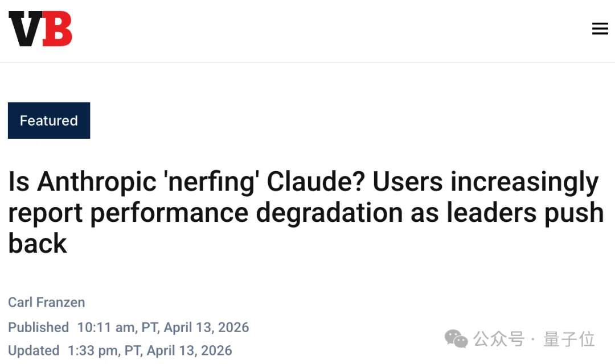This screenshot has height=364, width=615.
Task: Click the VB logo to return home
Action: click(x=40, y=28)
